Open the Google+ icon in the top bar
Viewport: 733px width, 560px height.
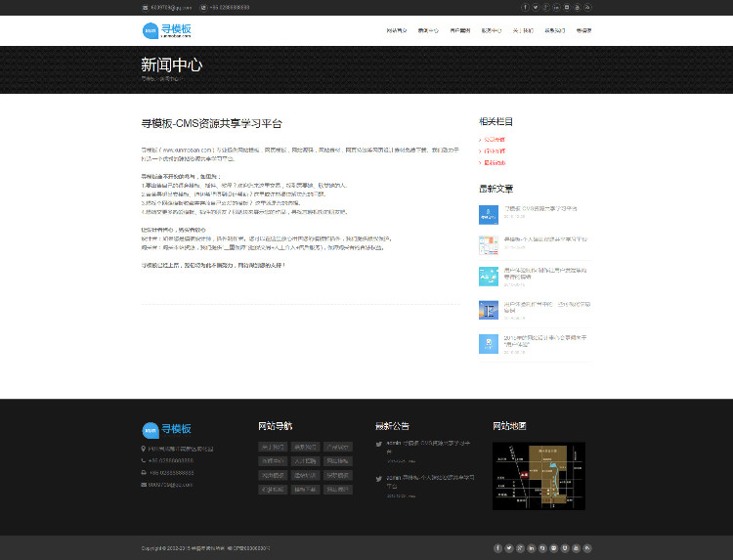(x=545, y=8)
